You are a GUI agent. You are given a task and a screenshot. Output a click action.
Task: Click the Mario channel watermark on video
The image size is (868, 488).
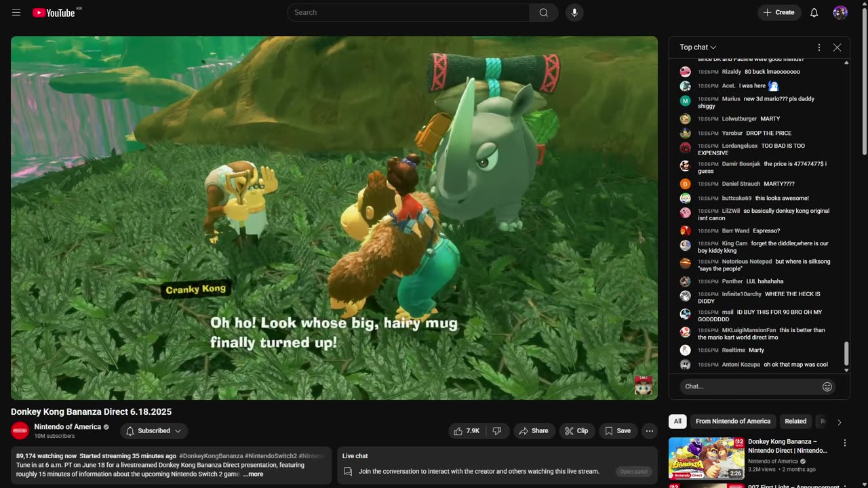coord(643,385)
